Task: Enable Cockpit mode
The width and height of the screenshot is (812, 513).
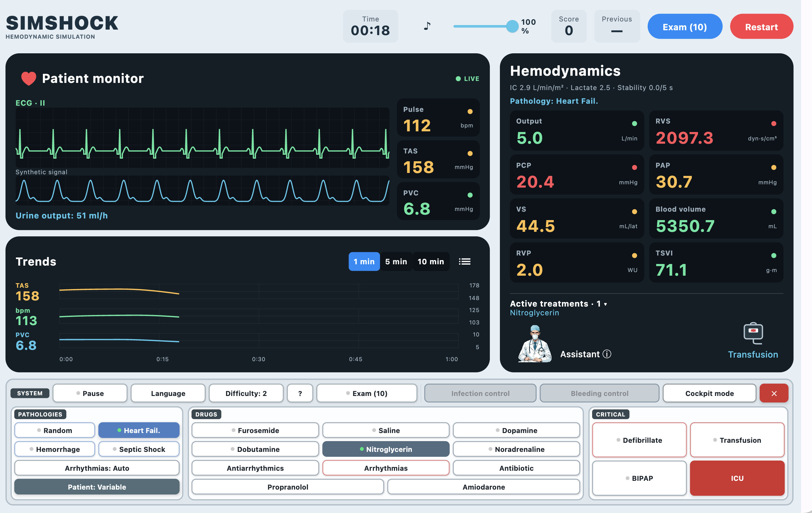Action: (x=709, y=393)
